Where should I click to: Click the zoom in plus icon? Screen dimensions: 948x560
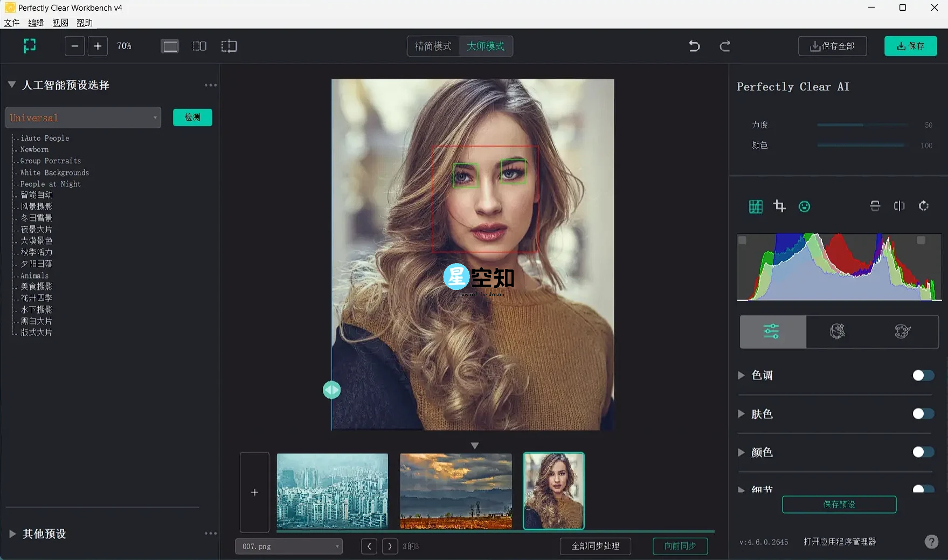(98, 46)
